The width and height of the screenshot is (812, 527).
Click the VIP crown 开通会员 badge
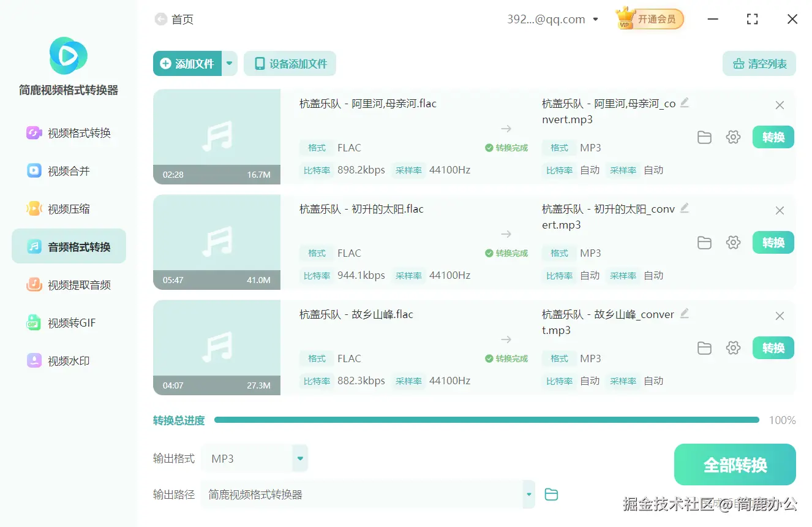pyautogui.click(x=648, y=18)
